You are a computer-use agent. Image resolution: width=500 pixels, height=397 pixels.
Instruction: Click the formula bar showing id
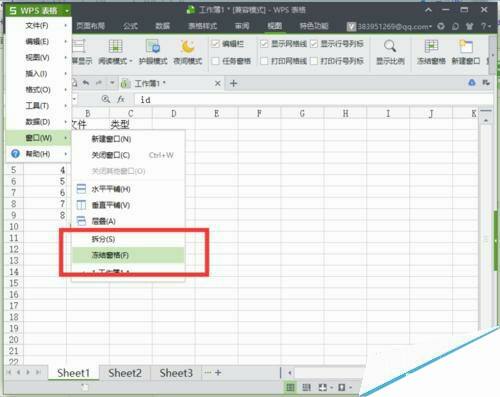click(x=313, y=99)
